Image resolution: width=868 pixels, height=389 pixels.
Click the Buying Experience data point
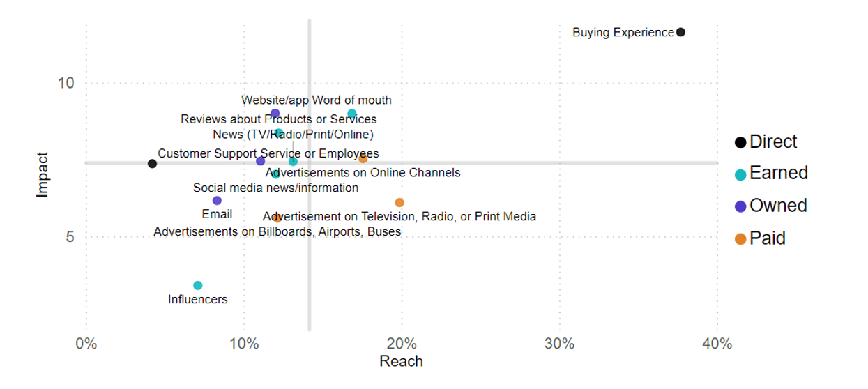pyautogui.click(x=680, y=32)
